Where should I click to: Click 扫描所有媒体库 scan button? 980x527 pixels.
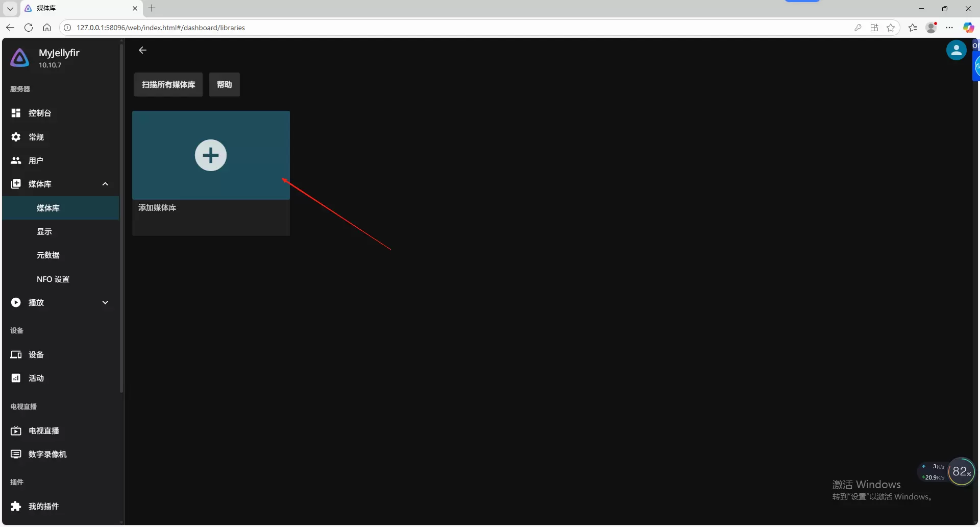tap(168, 84)
